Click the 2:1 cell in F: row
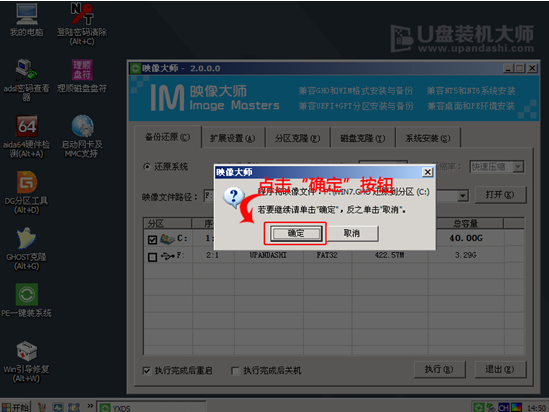The height and width of the screenshot is (412, 549). pyautogui.click(x=212, y=255)
